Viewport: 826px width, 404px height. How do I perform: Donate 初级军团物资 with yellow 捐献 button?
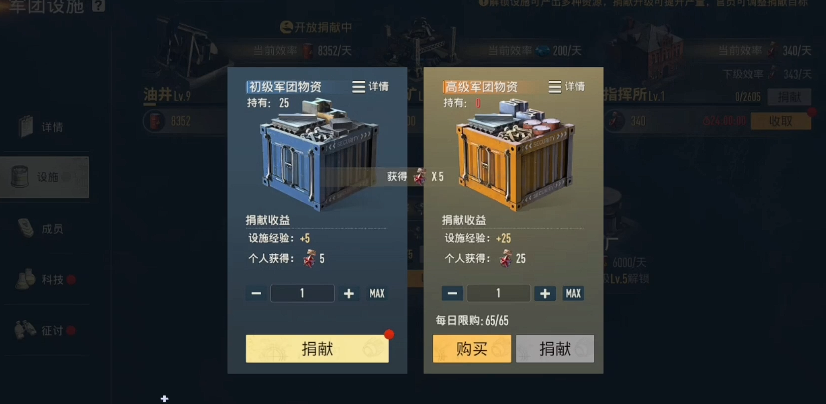pyautogui.click(x=317, y=349)
